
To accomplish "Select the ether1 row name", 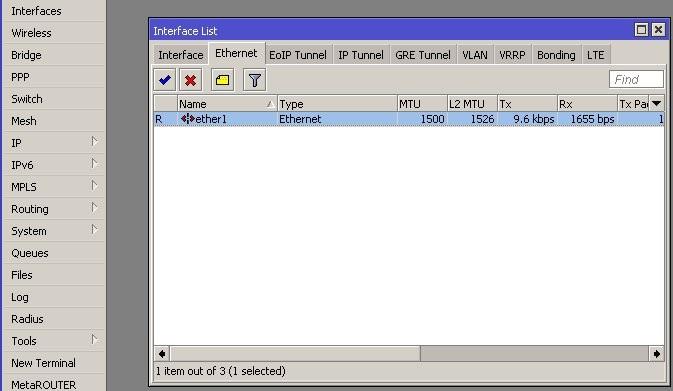I will [211, 119].
